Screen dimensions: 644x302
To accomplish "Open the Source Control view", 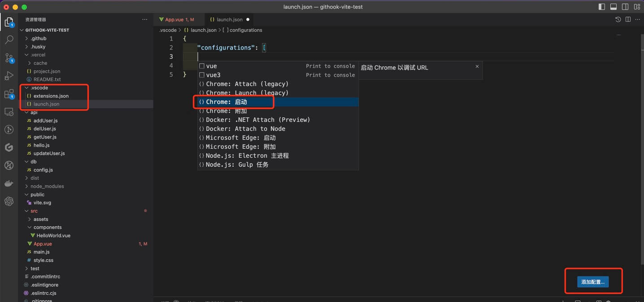I will (9, 58).
